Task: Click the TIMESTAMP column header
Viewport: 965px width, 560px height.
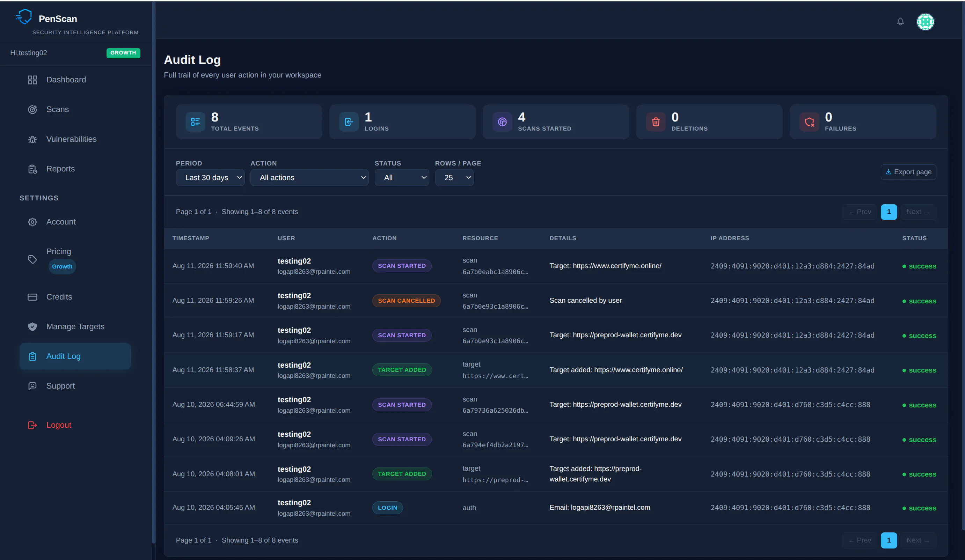Action: pos(191,238)
